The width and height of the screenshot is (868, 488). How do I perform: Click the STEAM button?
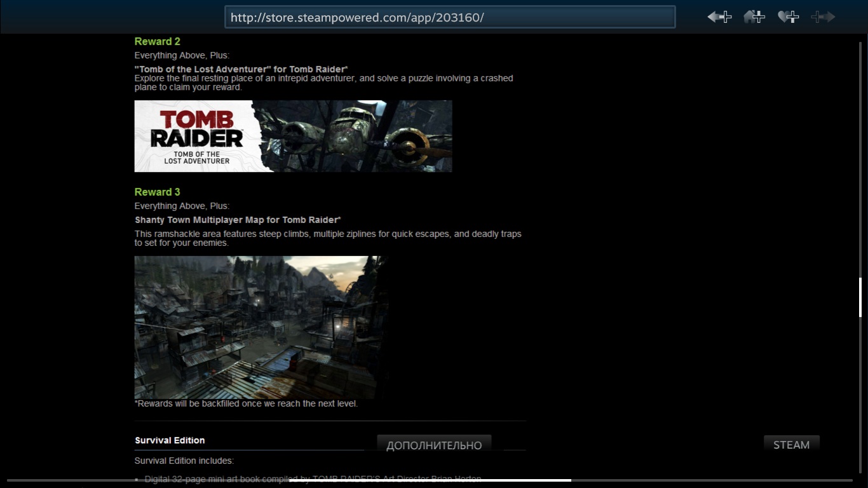(x=791, y=445)
